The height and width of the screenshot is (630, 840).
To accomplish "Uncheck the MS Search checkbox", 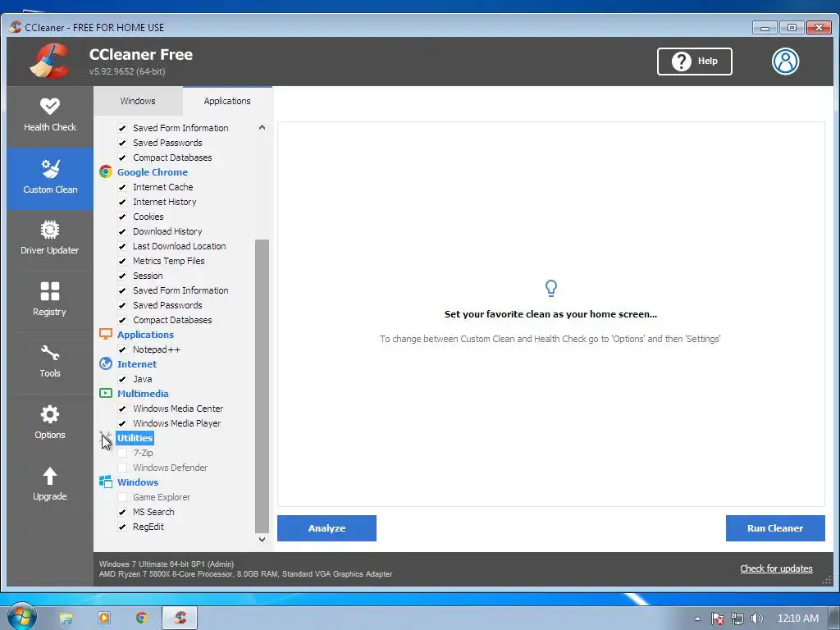I will pos(122,512).
